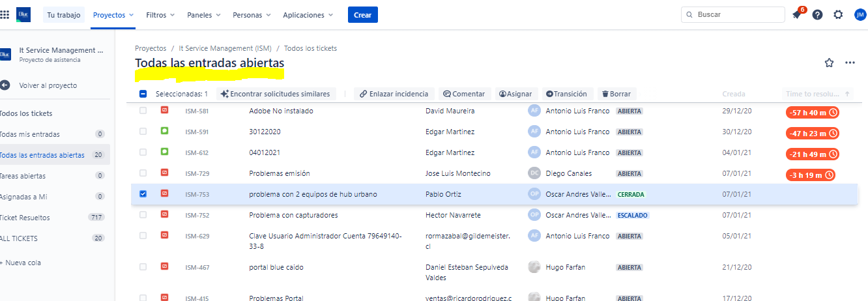Expand the Proyectos dropdown menu
Image resolution: width=868 pixels, height=301 pixels.
113,14
